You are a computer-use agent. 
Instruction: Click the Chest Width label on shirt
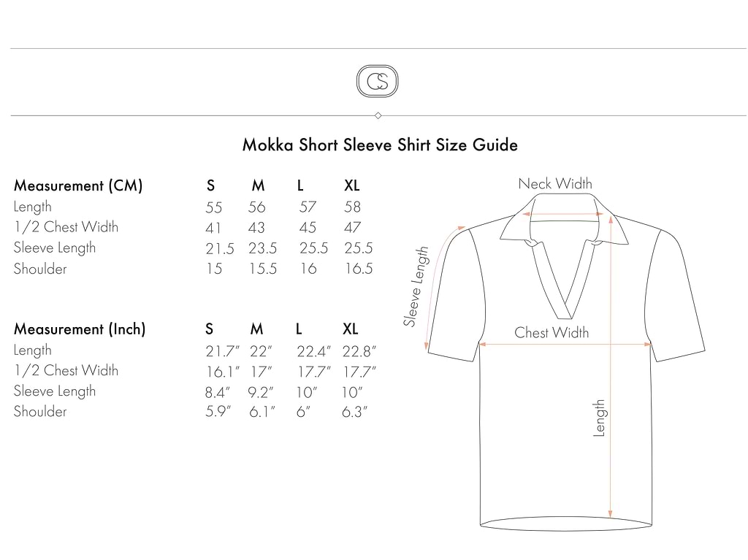pos(552,333)
